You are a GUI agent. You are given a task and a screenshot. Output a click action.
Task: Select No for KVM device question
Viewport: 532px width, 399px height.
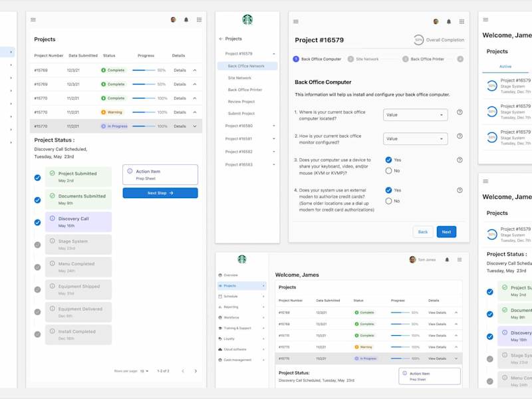388,171
